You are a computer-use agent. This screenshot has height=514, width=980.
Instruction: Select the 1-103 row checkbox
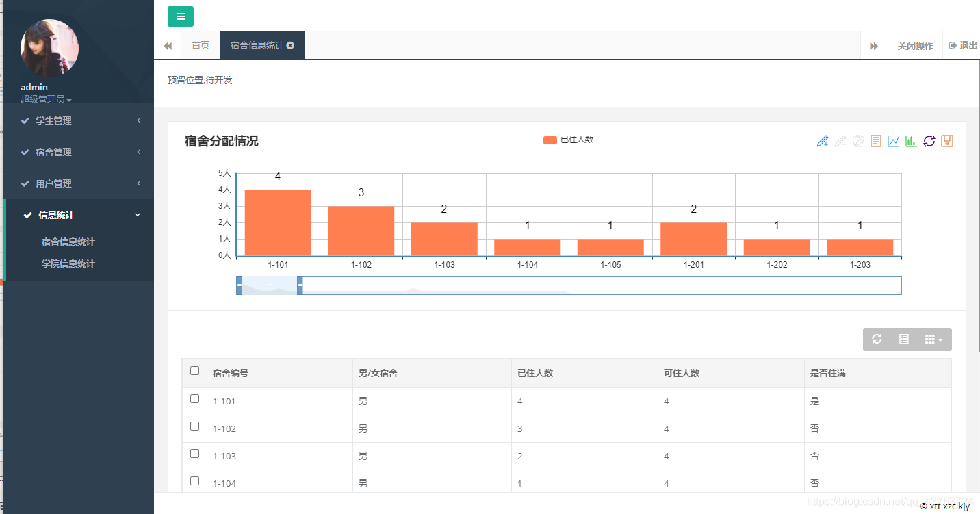point(194,454)
